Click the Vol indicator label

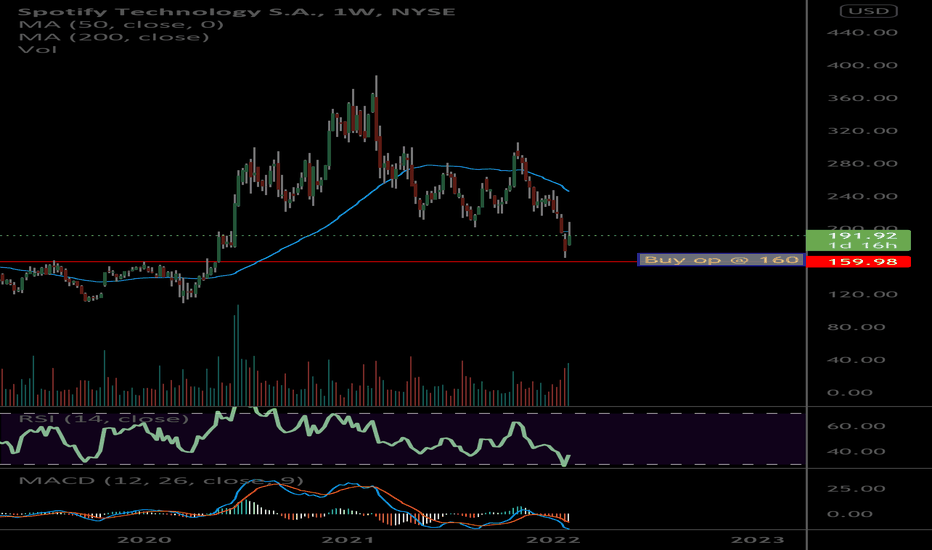click(37, 49)
